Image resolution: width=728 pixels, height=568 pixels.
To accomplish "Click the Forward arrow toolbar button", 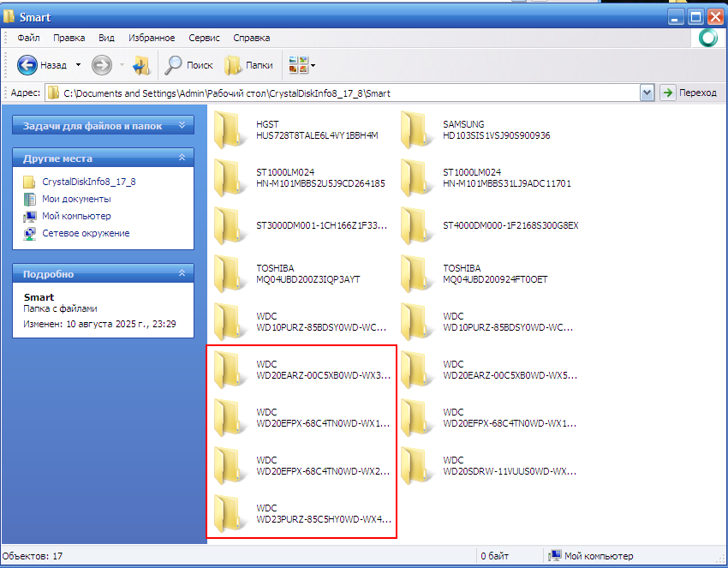I will [102, 65].
